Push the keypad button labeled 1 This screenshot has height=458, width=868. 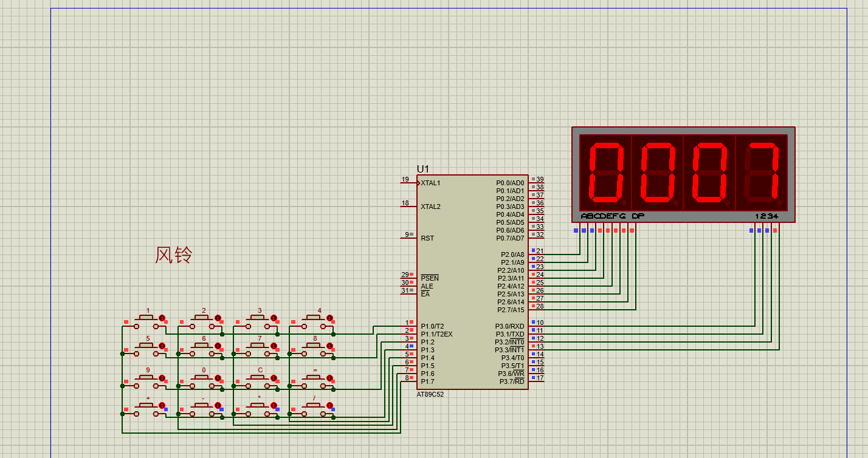[x=146, y=318]
